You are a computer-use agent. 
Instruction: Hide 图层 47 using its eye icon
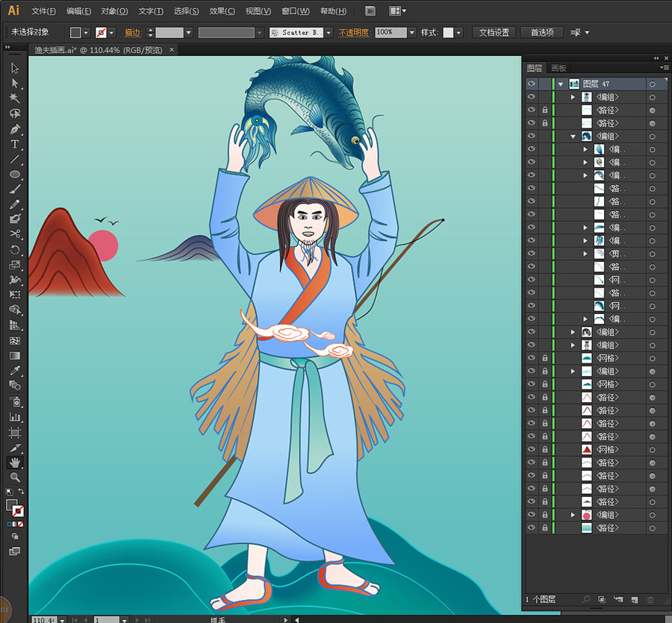pyautogui.click(x=532, y=84)
